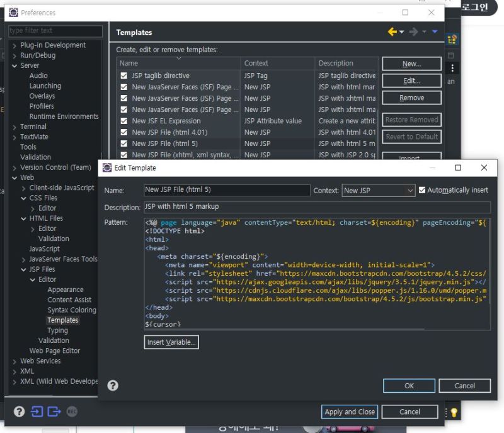The image size is (504, 433).
Task: Collapse the JSP Files node
Action: 23,269
